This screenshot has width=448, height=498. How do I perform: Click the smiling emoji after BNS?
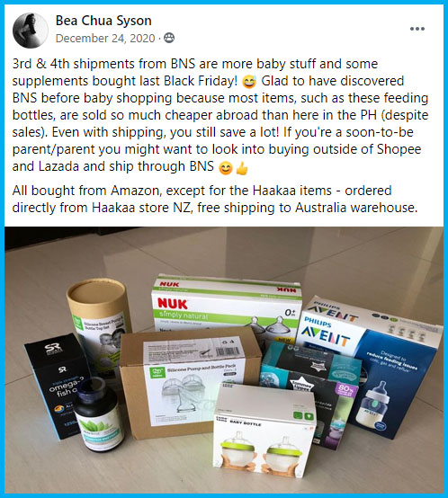[225, 168]
